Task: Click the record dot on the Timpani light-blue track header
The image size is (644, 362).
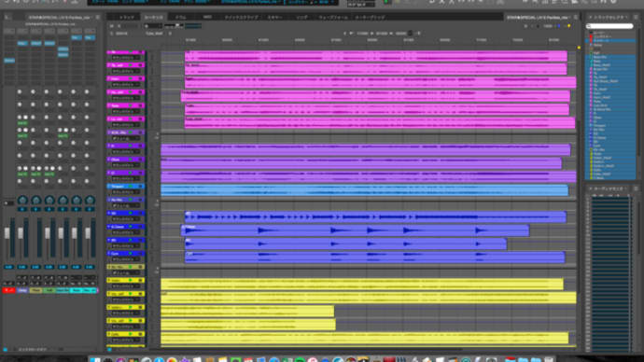Action: [x=141, y=187]
